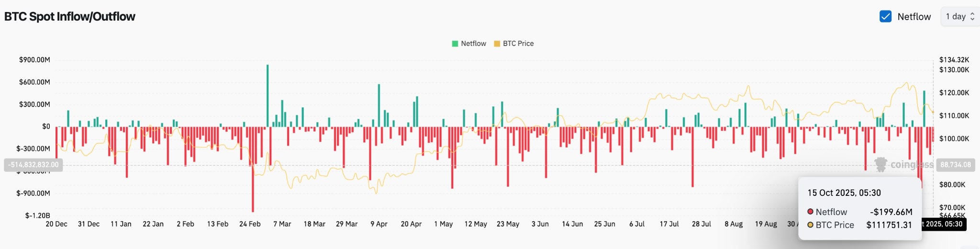Image resolution: width=980 pixels, height=249 pixels.
Task: Click the yellow BTC Price legend swatch
Action: click(x=497, y=44)
